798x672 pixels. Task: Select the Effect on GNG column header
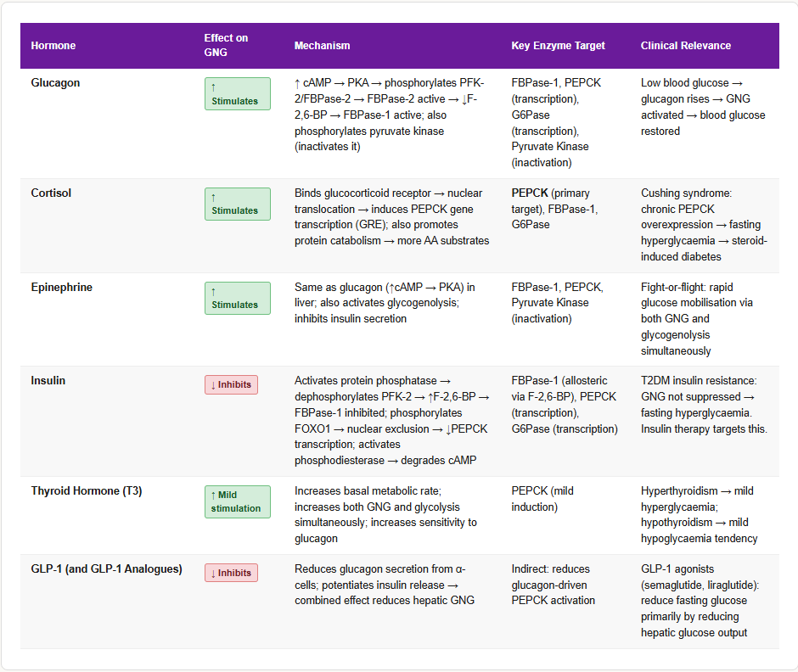(226, 45)
